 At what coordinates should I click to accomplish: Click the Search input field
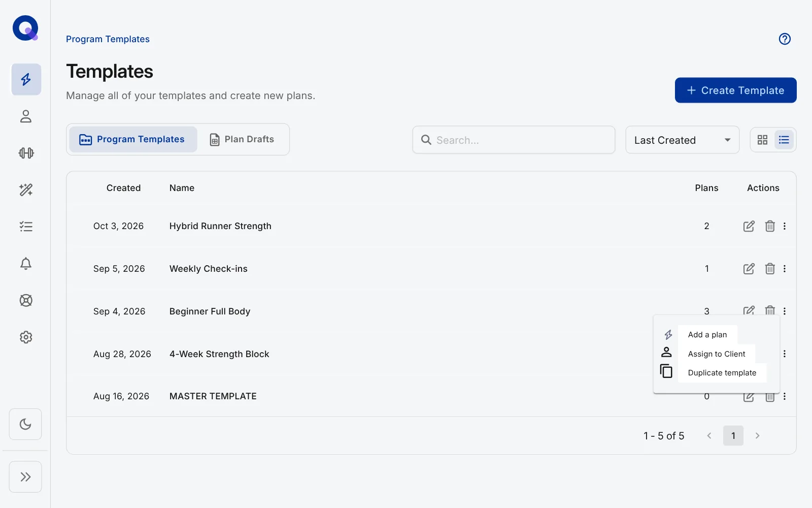[x=514, y=140]
